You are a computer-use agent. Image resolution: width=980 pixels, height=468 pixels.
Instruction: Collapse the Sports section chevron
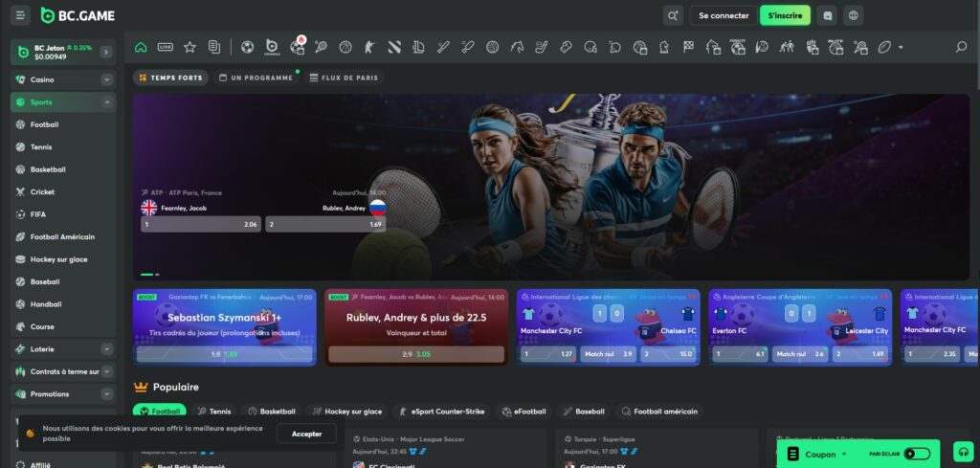click(x=106, y=102)
